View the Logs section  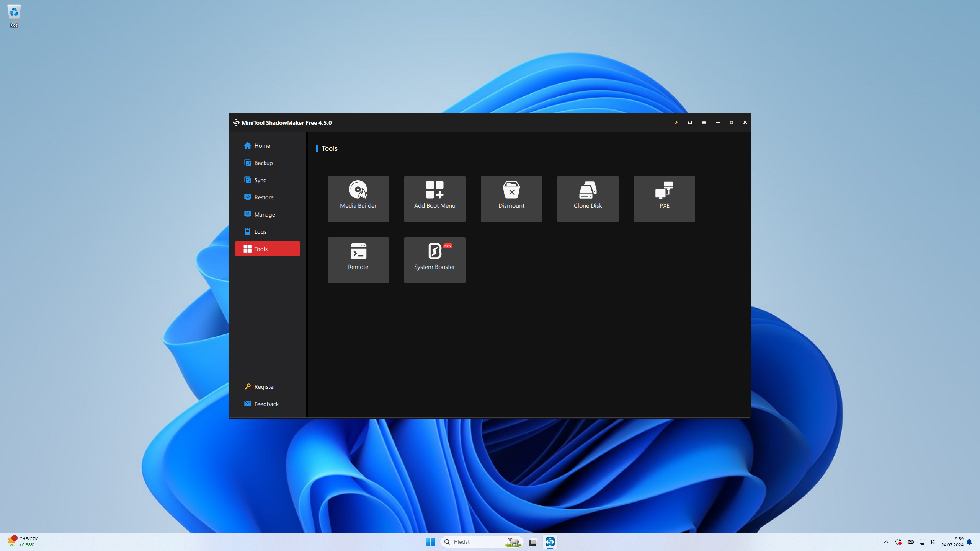pyautogui.click(x=260, y=231)
